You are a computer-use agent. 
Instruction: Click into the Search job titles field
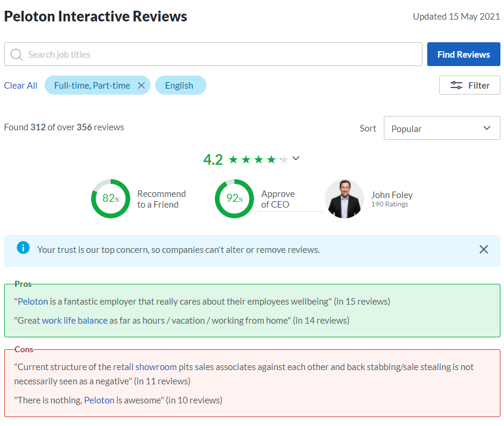[213, 54]
